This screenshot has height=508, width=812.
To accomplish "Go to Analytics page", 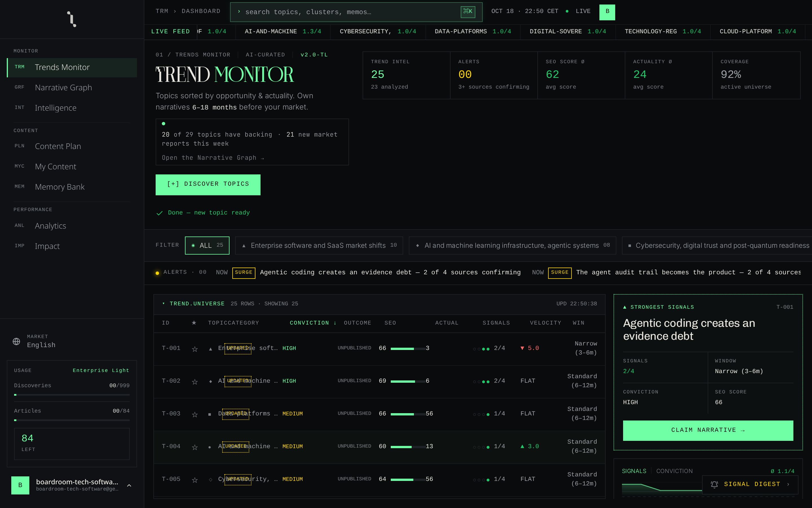I will click(72, 226).
